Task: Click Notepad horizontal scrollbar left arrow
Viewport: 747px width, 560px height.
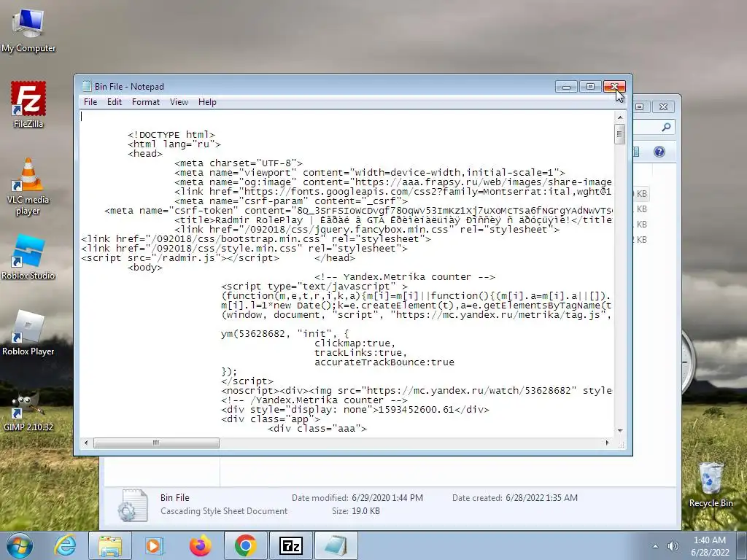Action: pos(86,443)
